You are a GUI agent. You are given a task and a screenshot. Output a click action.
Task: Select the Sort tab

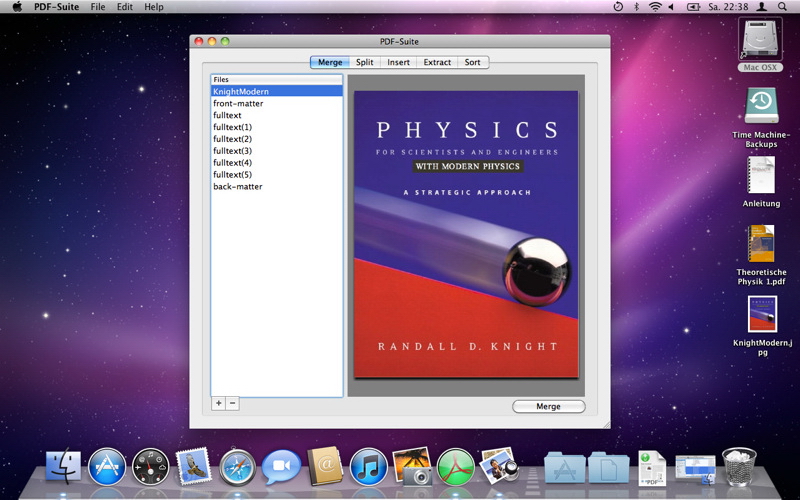pyautogui.click(x=472, y=62)
